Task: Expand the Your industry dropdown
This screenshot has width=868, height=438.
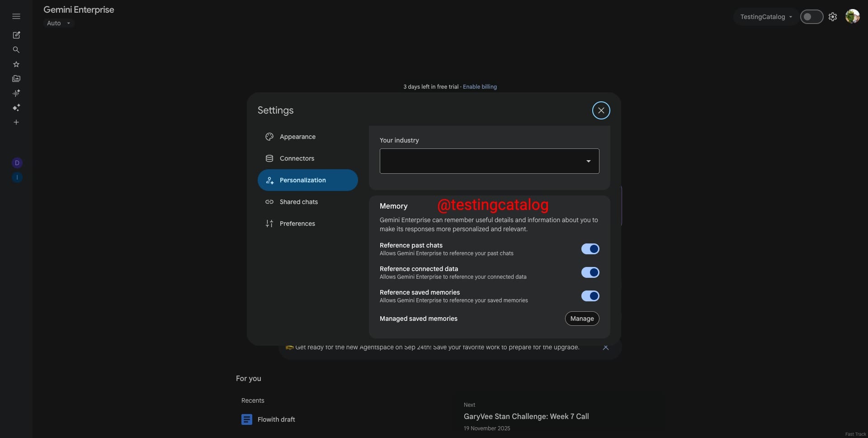Action: (489, 161)
